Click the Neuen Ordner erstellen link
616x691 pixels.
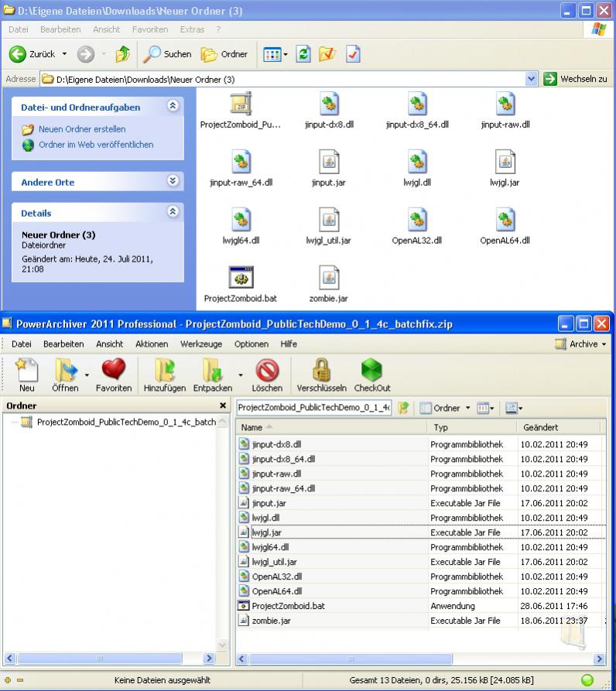coord(82,129)
